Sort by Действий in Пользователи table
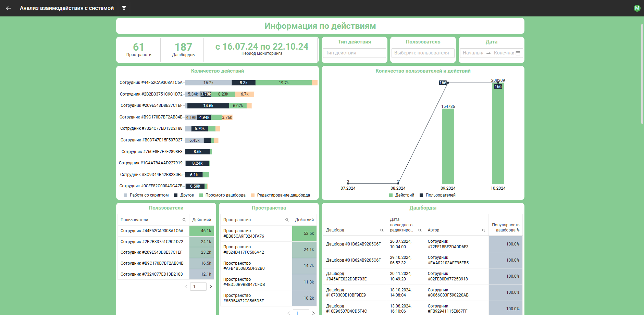This screenshot has height=315, width=644. [x=201, y=220]
